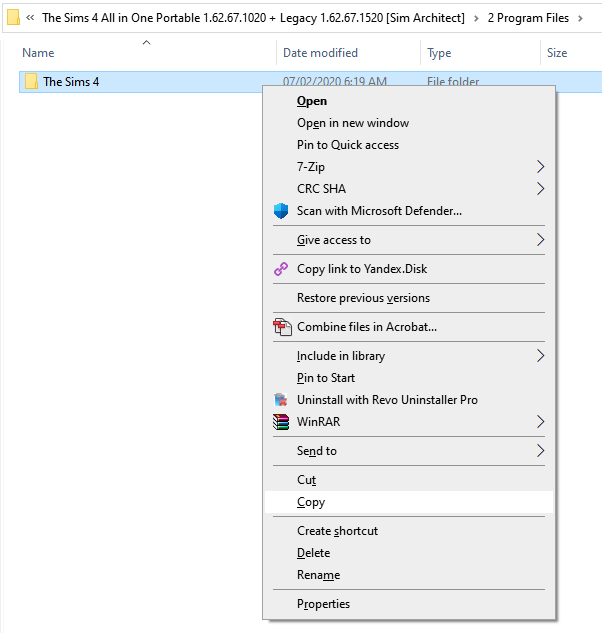Expand the 7-Zip submenu arrow
The width and height of the screenshot is (602, 633).
tap(540, 167)
